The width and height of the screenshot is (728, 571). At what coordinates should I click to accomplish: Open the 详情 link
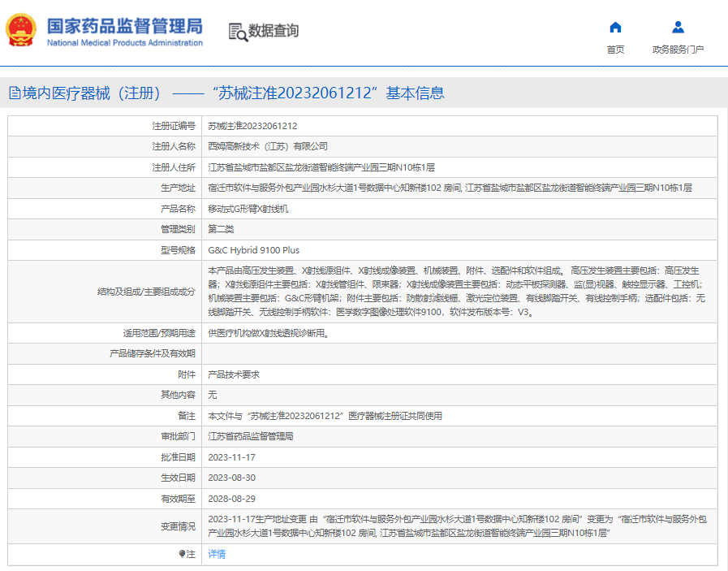click(217, 554)
